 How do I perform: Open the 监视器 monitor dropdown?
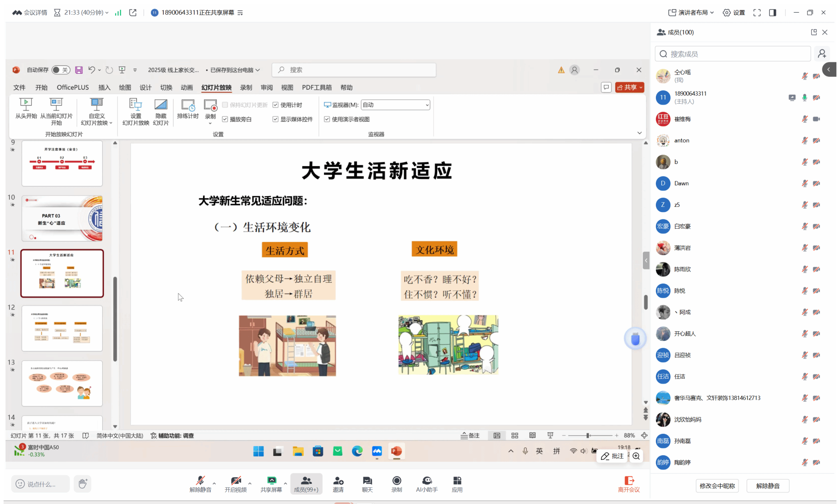point(395,105)
